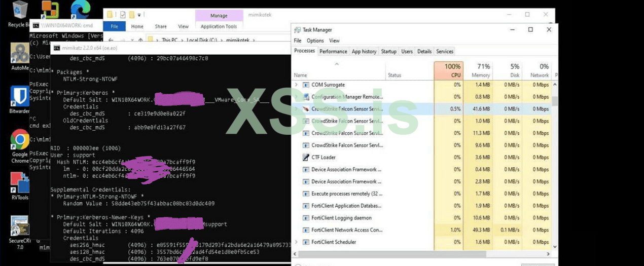Open the orange VMware desktop shortcut
This screenshot has height=266, width=644.
pyautogui.click(x=50, y=9)
